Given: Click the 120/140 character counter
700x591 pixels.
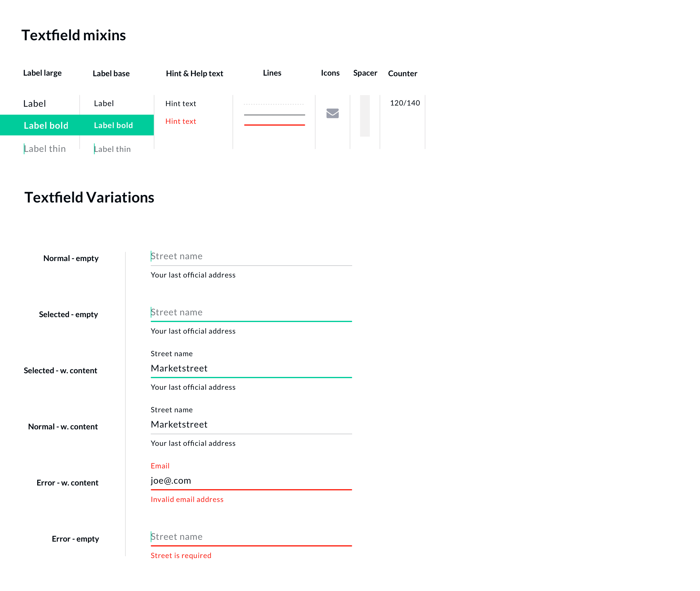Looking at the screenshot, I should pyautogui.click(x=405, y=103).
